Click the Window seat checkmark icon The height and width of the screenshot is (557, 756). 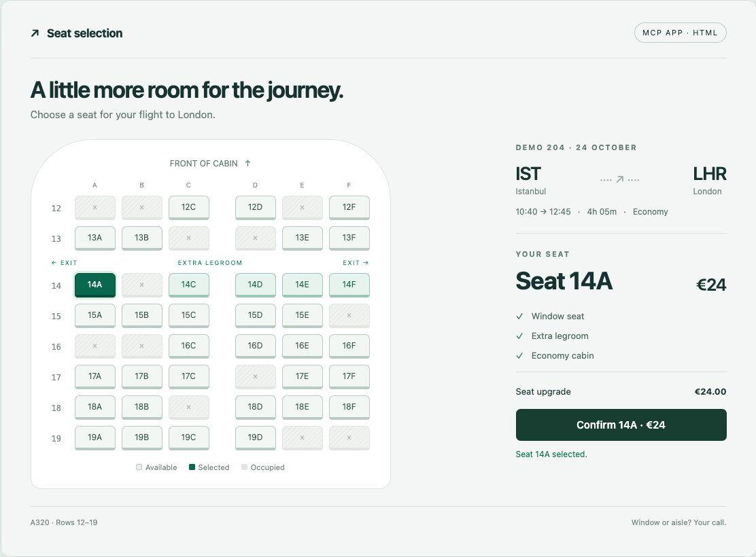point(519,317)
